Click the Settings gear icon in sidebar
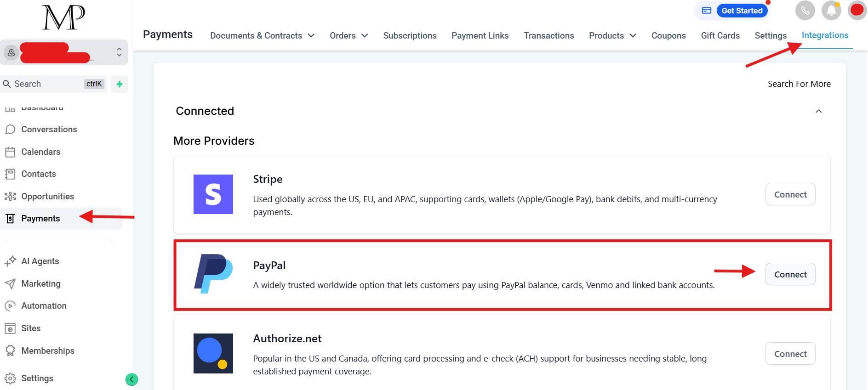Viewport: 868px width, 390px height. coord(10,379)
